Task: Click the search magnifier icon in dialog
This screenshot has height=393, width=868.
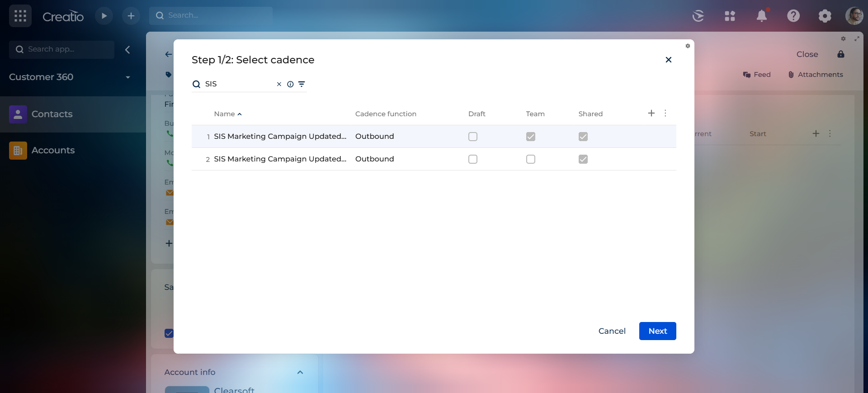Action: pyautogui.click(x=196, y=84)
